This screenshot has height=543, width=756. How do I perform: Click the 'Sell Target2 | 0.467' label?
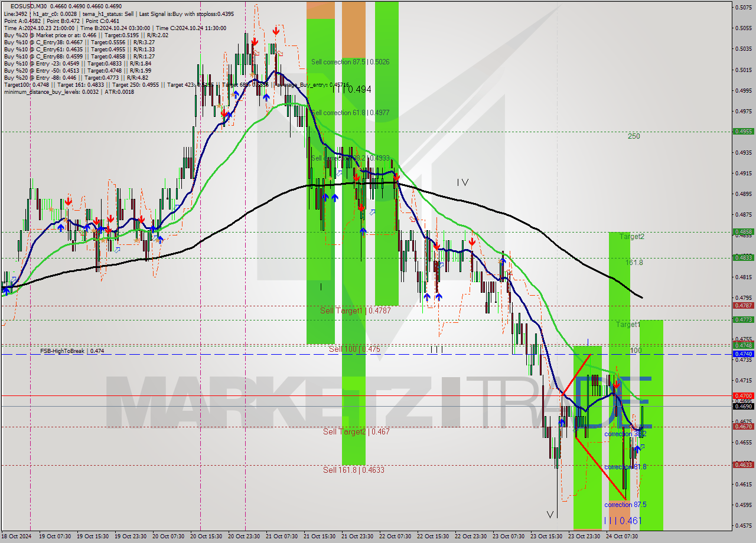356,431
